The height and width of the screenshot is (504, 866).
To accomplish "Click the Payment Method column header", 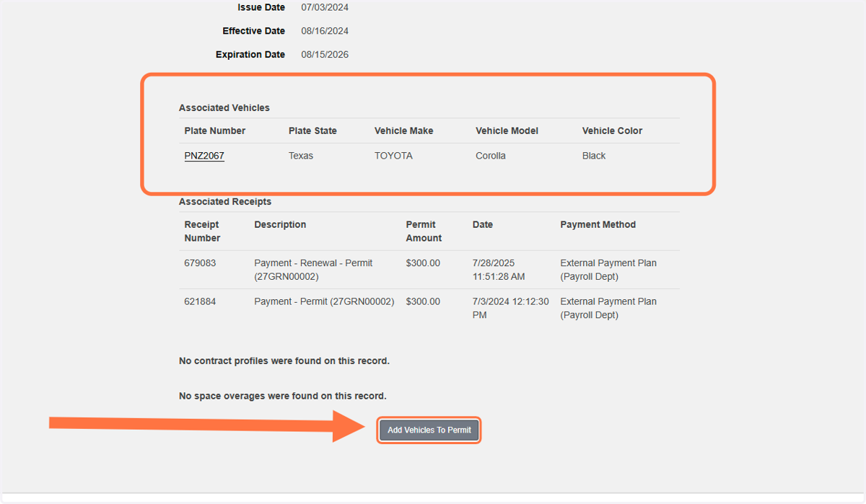I will click(598, 224).
